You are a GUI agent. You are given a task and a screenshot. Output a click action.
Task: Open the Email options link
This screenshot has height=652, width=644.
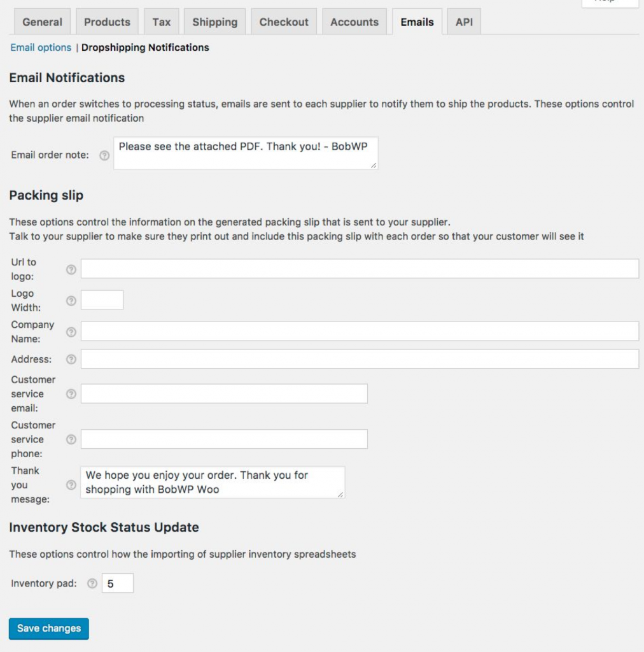(x=41, y=47)
